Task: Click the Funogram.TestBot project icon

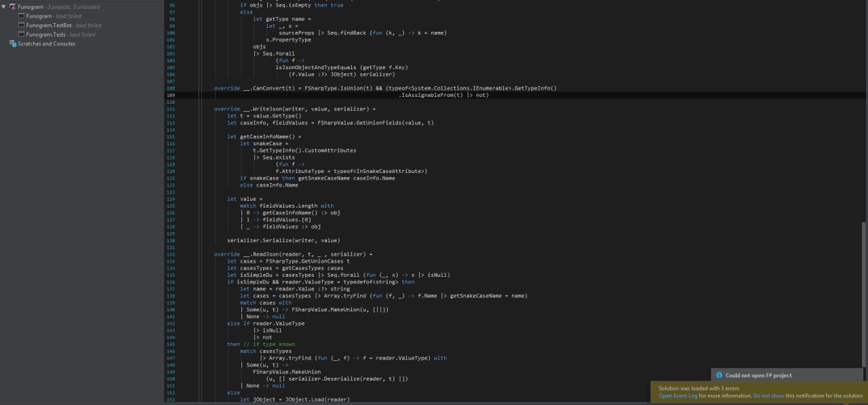Action: (x=22, y=25)
